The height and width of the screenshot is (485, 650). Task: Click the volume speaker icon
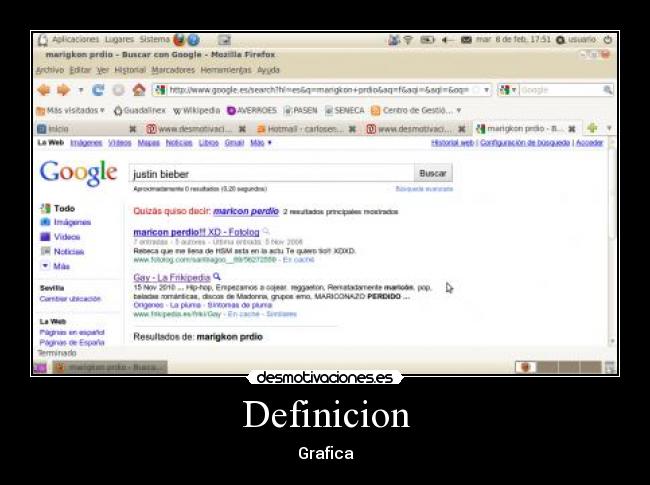(447, 40)
